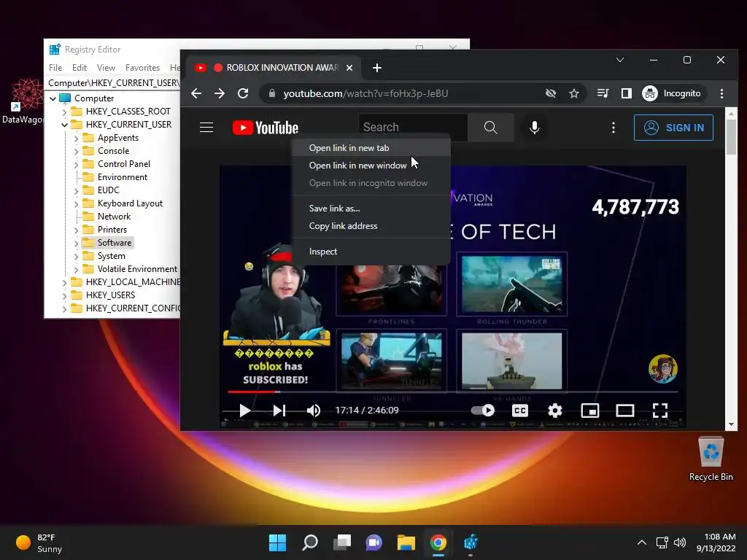This screenshot has height=560, width=747.
Task: Open Task View from taskbar
Action: click(x=341, y=542)
